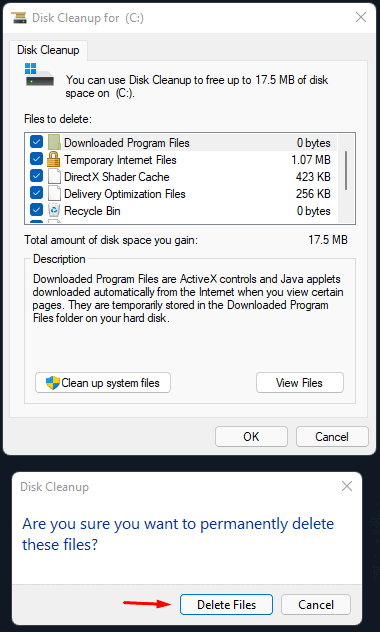The image size is (380, 632).
Task: Toggle the Temporary Internet Files checkbox
Action: pyautogui.click(x=36, y=160)
